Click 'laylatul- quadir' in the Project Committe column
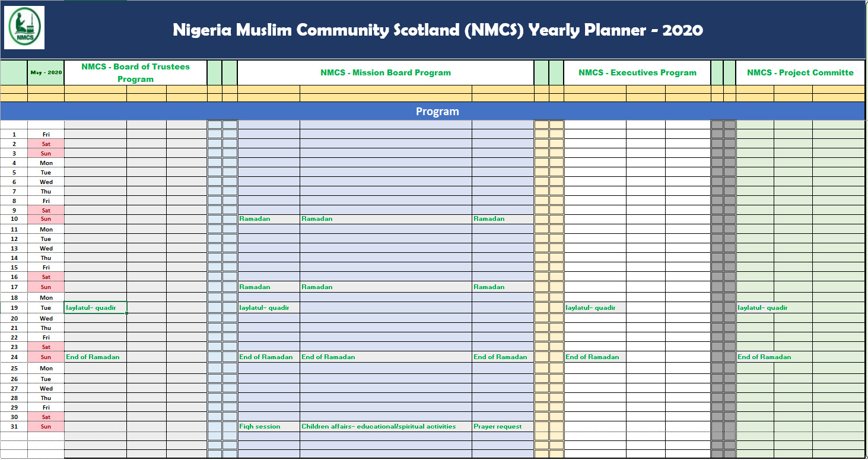The width and height of the screenshot is (868, 460). (x=755, y=307)
